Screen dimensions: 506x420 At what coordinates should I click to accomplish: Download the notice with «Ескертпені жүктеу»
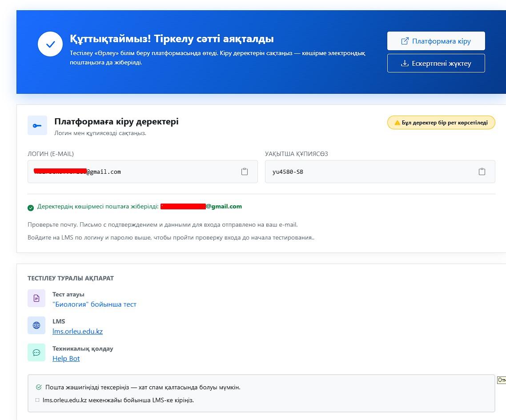[436, 63]
